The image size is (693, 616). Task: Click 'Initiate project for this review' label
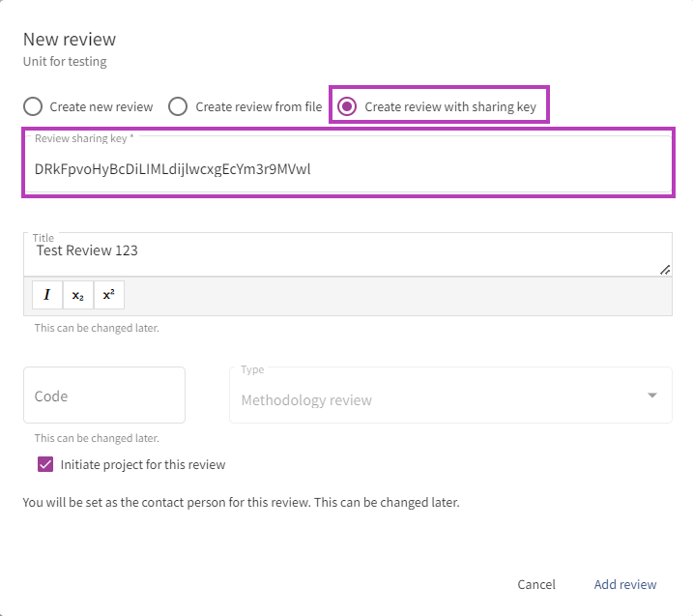143,465
